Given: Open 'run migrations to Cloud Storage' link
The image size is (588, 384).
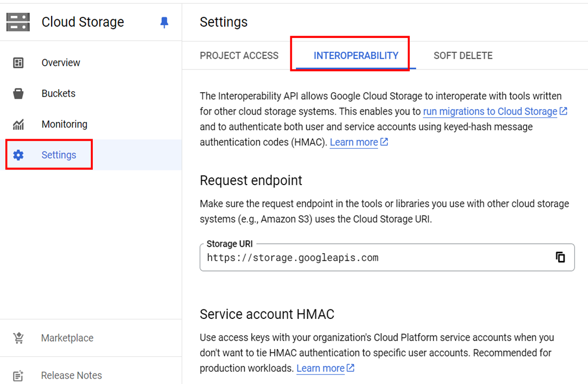Looking at the screenshot, I should tap(490, 111).
